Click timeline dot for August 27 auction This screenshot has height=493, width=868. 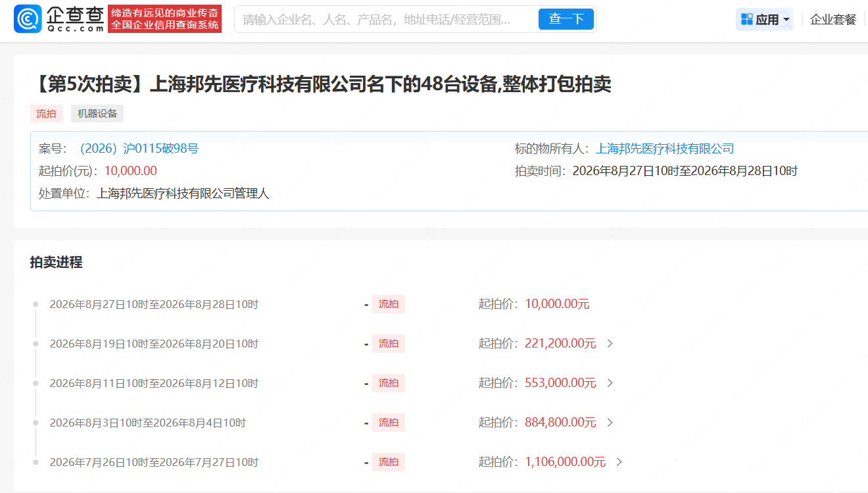tap(36, 304)
